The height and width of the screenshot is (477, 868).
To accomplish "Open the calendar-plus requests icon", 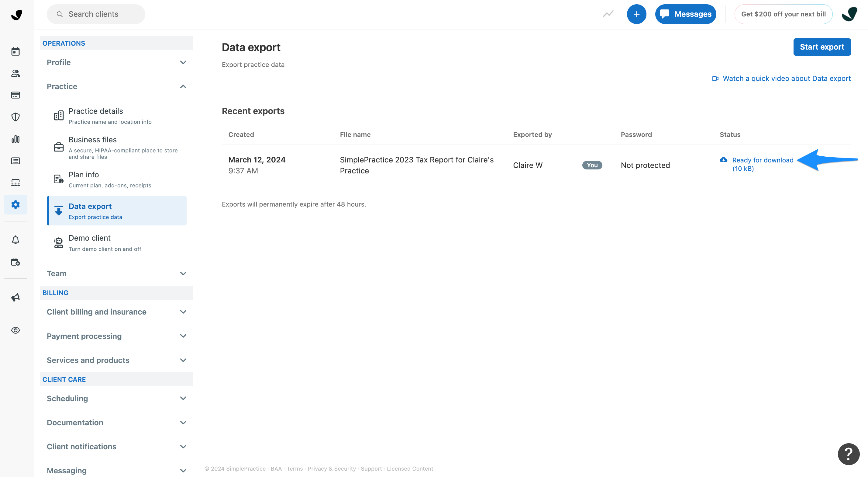I will [x=15, y=262].
